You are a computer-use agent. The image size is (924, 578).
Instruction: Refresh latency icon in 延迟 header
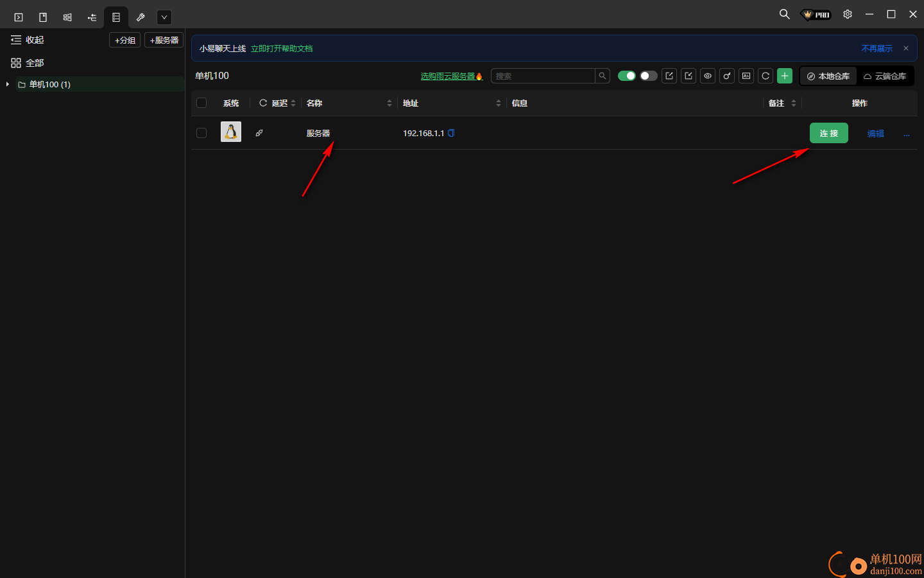263,103
